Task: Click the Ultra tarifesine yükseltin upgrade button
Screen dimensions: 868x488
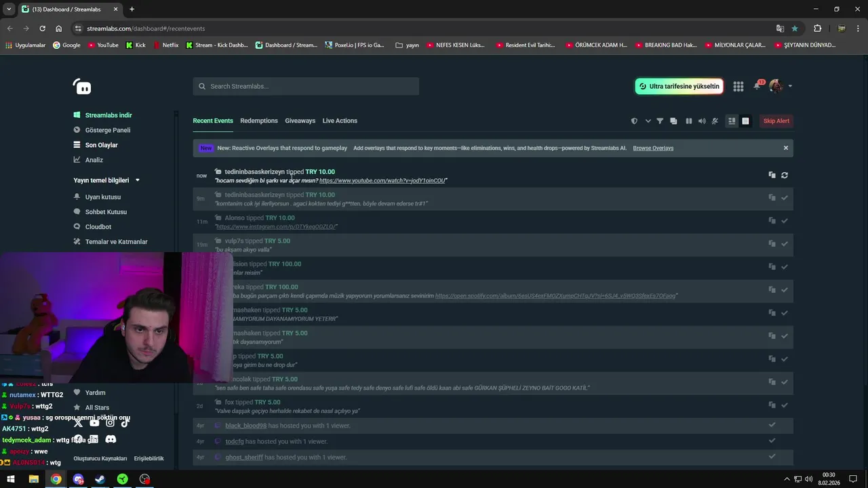Action: click(679, 86)
